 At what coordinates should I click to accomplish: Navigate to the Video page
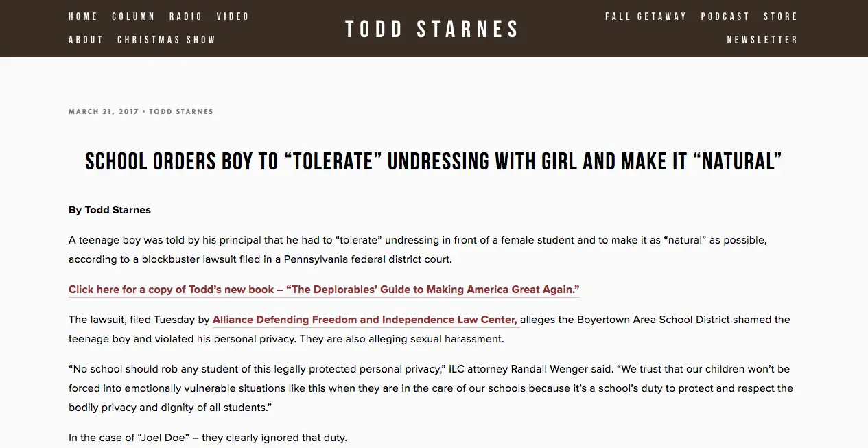pyautogui.click(x=233, y=16)
